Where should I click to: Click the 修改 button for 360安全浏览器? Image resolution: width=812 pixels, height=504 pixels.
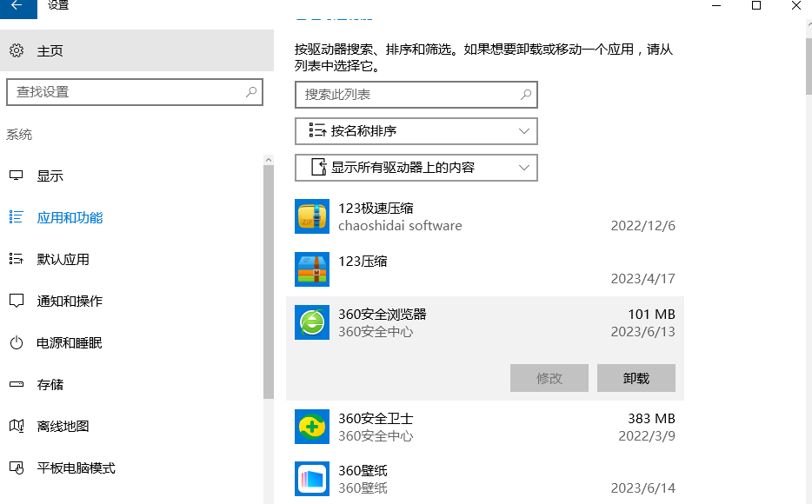(549, 378)
